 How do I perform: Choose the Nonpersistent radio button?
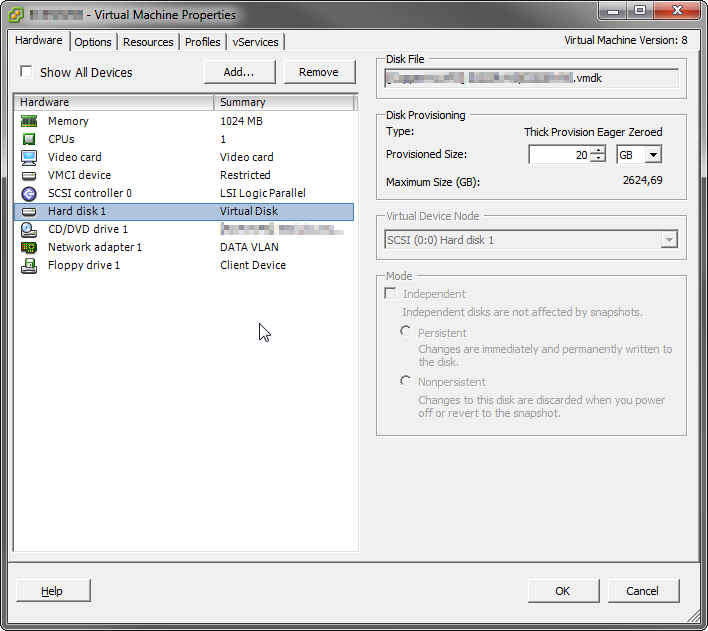pyautogui.click(x=406, y=381)
